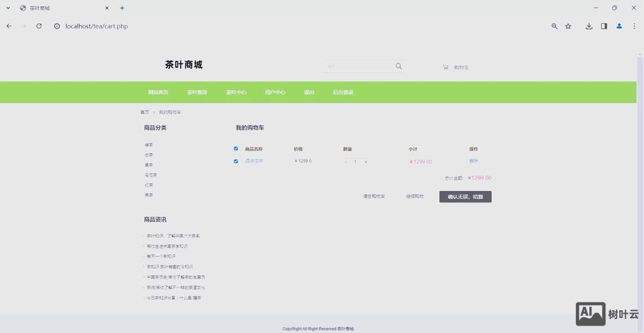
Task: Select the last category under 商品分类
Action: point(149,194)
